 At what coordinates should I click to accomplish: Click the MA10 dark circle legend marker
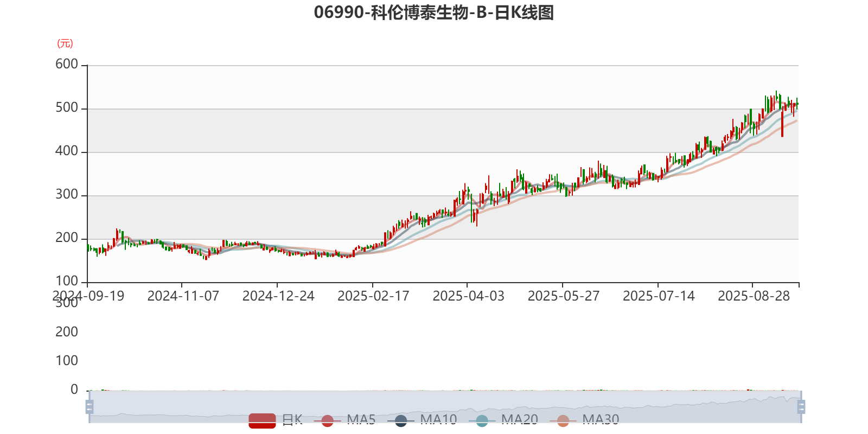tap(401, 420)
